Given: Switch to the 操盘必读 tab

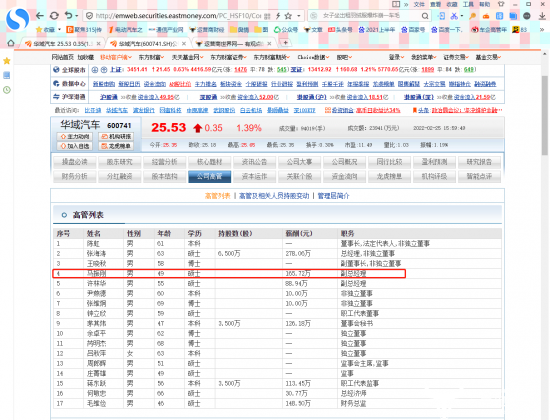Looking at the screenshot, I should (74, 162).
